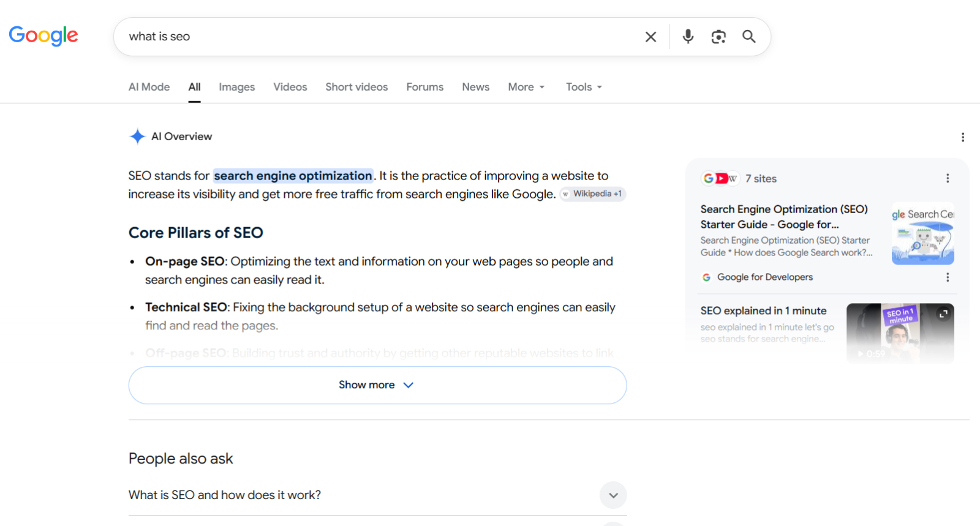Open options menu beside Google for Developers
The image size is (980, 526).
pyautogui.click(x=948, y=277)
